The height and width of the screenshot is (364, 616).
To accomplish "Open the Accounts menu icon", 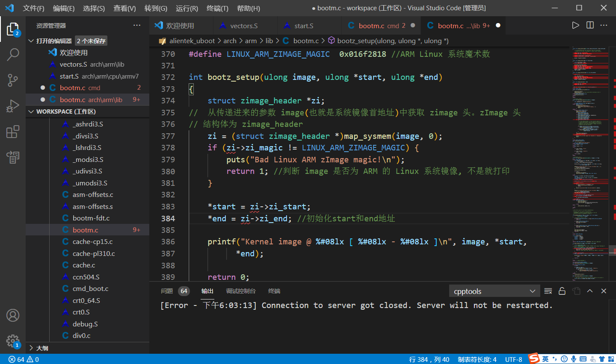I will [13, 315].
